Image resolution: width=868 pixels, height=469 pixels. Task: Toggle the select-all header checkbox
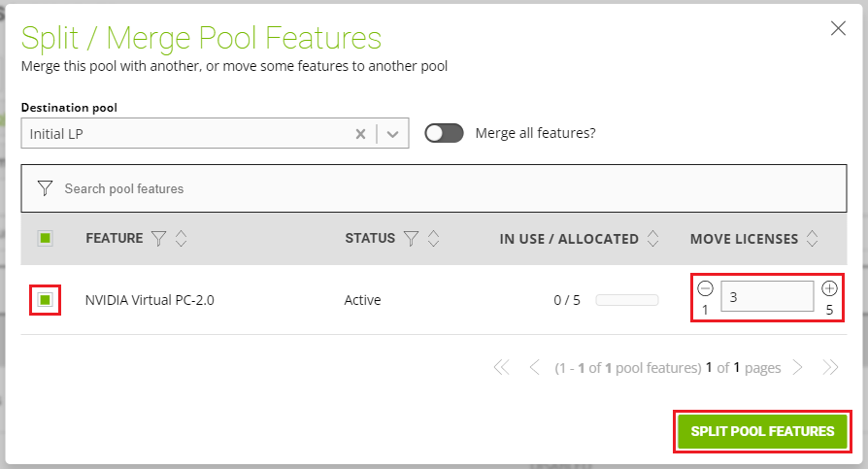coord(45,238)
